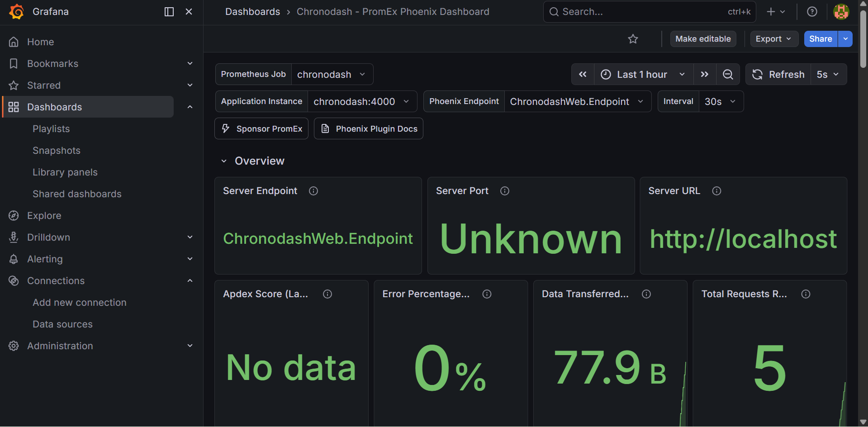
Task: Show Server Endpoint panel info icon
Action: pyautogui.click(x=313, y=191)
